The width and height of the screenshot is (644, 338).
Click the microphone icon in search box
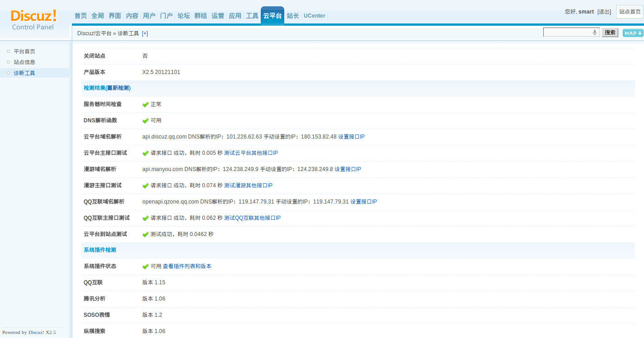coord(595,32)
